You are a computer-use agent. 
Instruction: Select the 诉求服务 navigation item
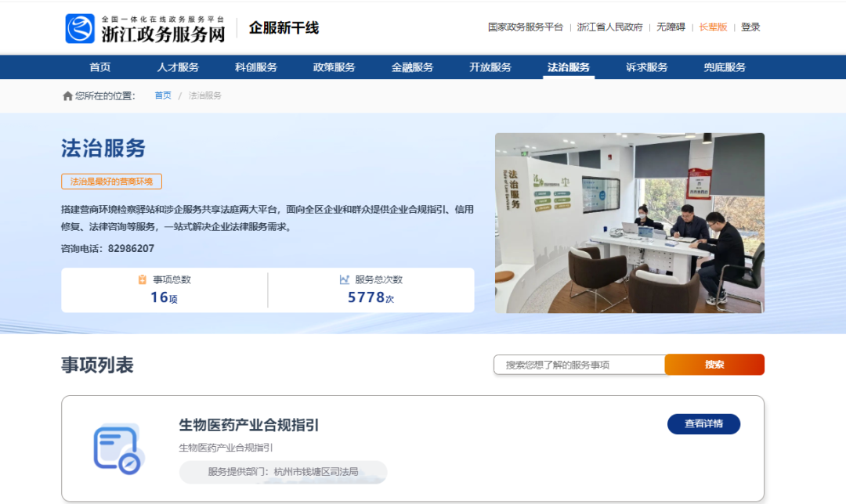[647, 67]
